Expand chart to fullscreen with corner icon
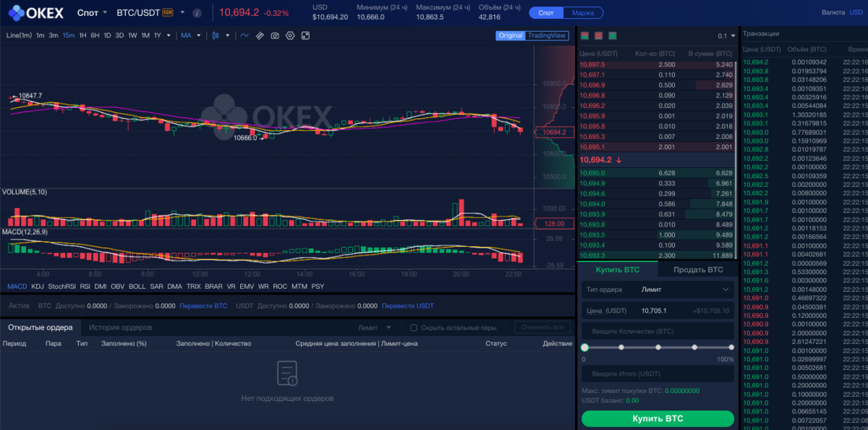Image resolution: width=868 pixels, height=430 pixels. (306, 35)
